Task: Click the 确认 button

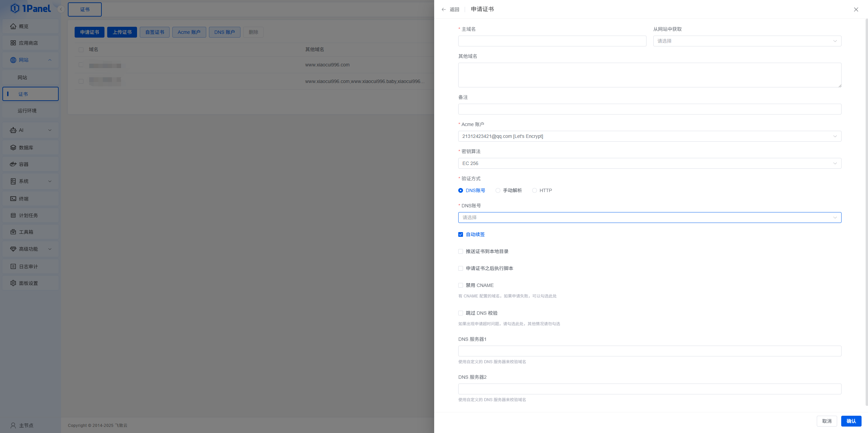Action: 851,421
